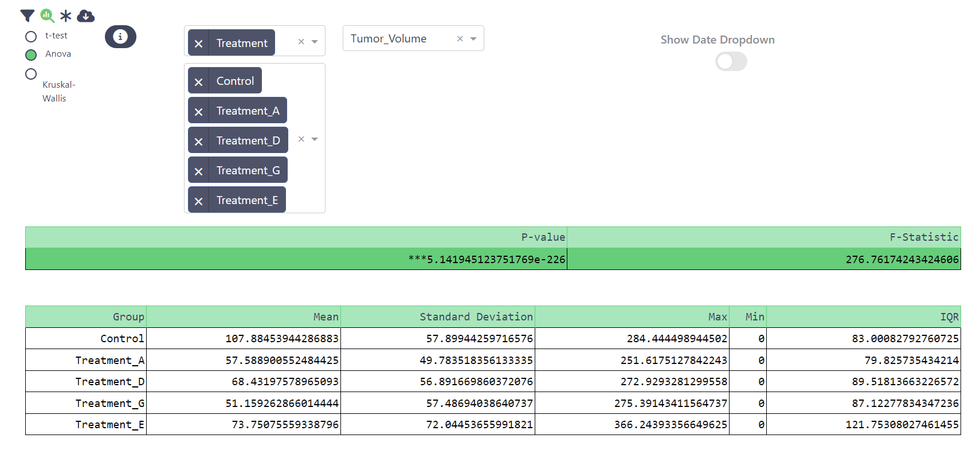This screenshot has height=454, width=980.
Task: Remove the Treatment_D group chip
Action: click(198, 141)
